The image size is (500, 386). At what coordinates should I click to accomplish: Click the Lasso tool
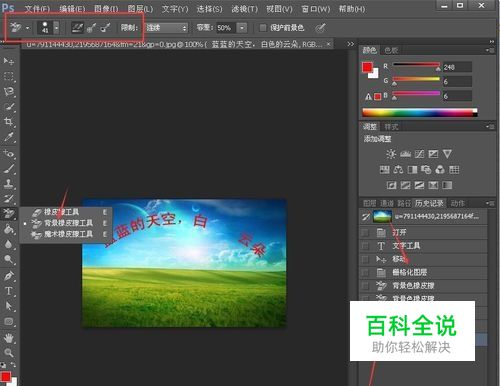coord(8,91)
